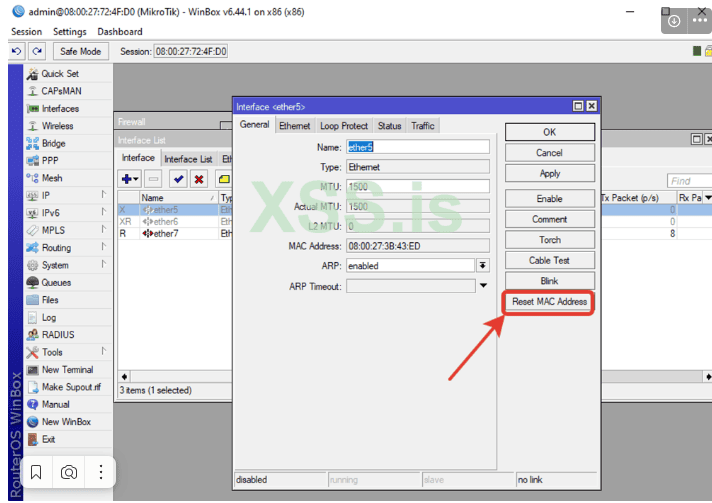Enable interface with blue checkmark icon
The width and height of the screenshot is (712, 503).
pyautogui.click(x=178, y=179)
